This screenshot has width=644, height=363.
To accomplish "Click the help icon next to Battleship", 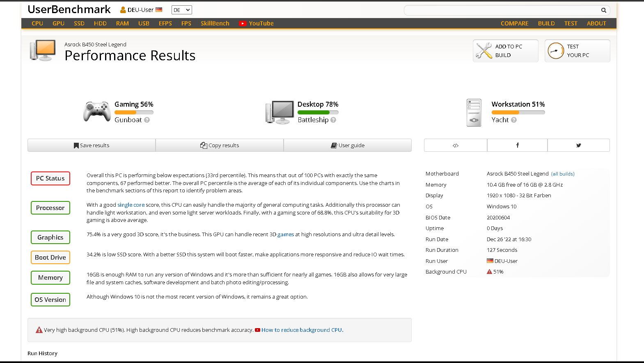I will [x=333, y=120].
